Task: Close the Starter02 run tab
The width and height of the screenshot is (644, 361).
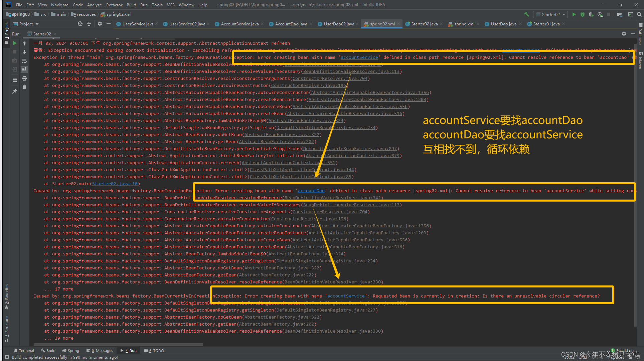Action: [55, 34]
